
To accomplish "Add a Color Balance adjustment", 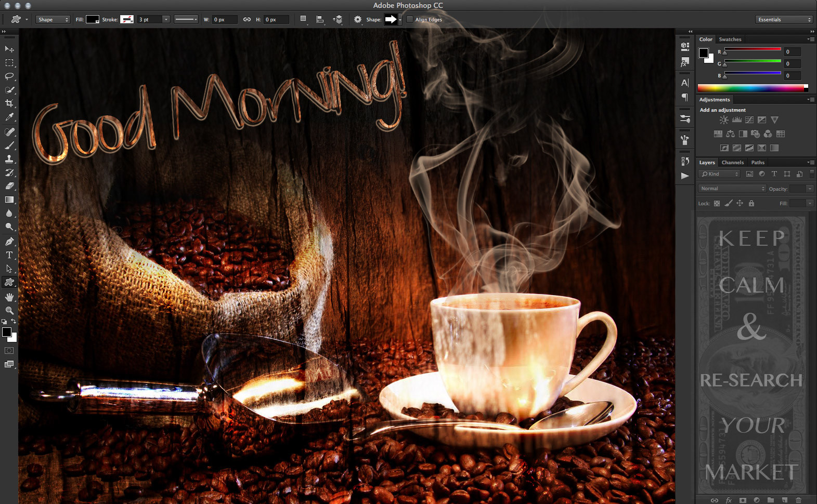I will (730, 134).
